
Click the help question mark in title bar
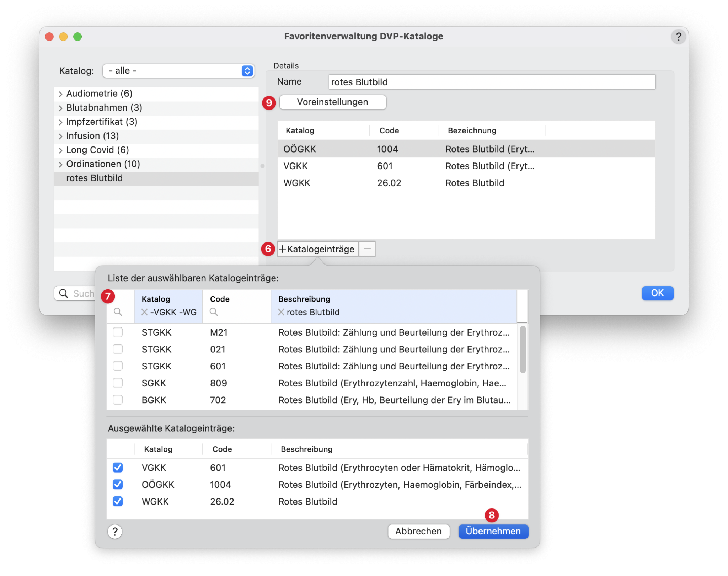point(678,37)
